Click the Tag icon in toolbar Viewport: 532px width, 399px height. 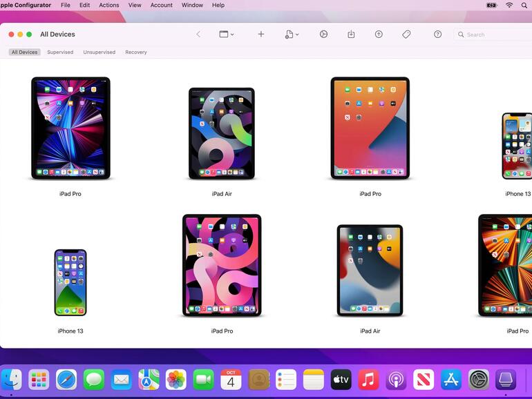pos(406,35)
